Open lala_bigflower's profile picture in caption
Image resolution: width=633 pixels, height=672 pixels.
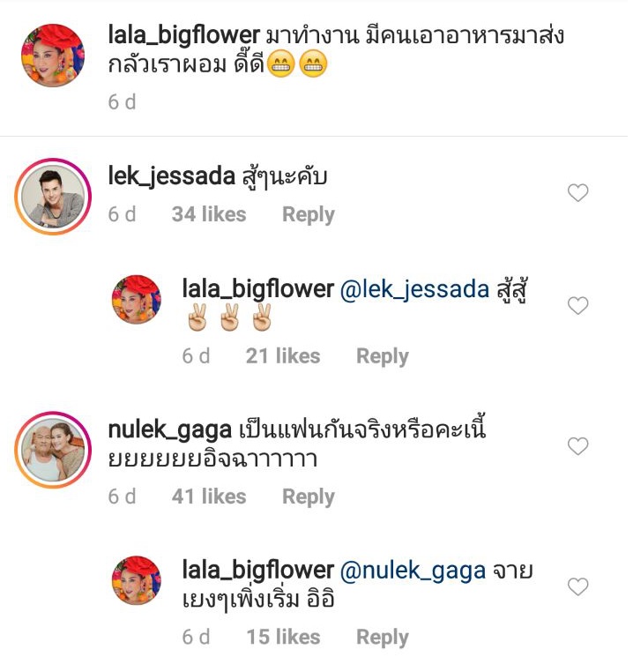[53, 56]
